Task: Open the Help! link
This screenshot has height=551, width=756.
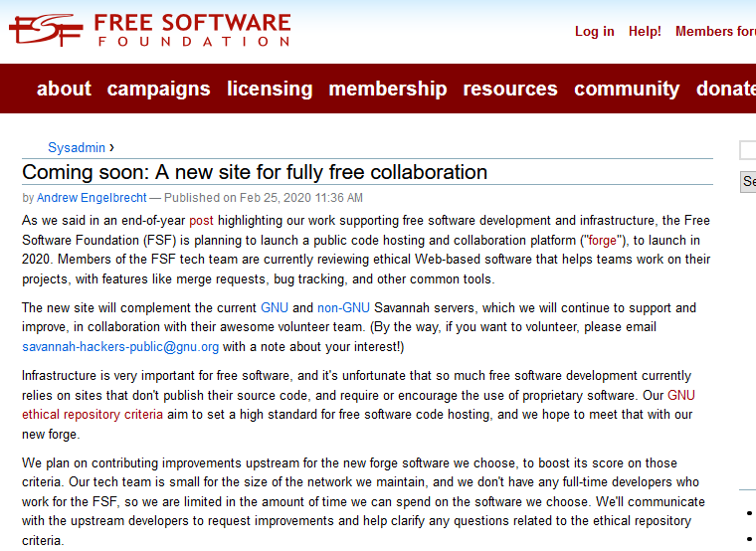Action: click(645, 31)
